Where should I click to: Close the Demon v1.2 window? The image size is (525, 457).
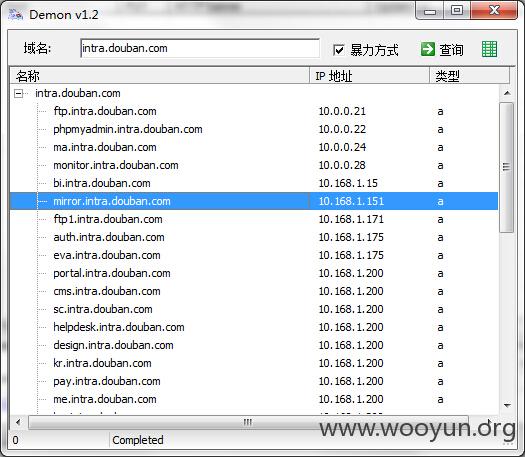pyautogui.click(x=494, y=11)
